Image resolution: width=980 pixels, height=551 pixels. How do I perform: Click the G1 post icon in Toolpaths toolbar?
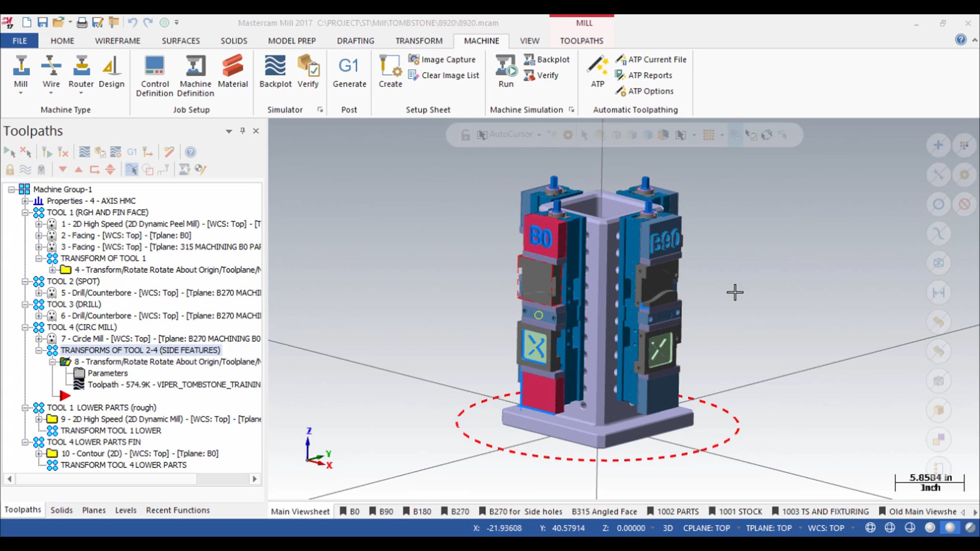[132, 152]
